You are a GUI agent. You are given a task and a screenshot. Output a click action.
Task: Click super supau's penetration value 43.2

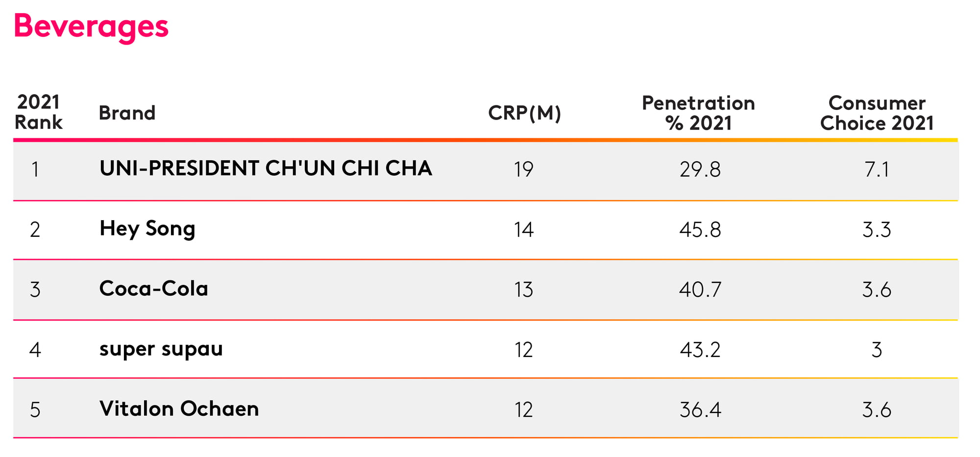[x=700, y=350]
